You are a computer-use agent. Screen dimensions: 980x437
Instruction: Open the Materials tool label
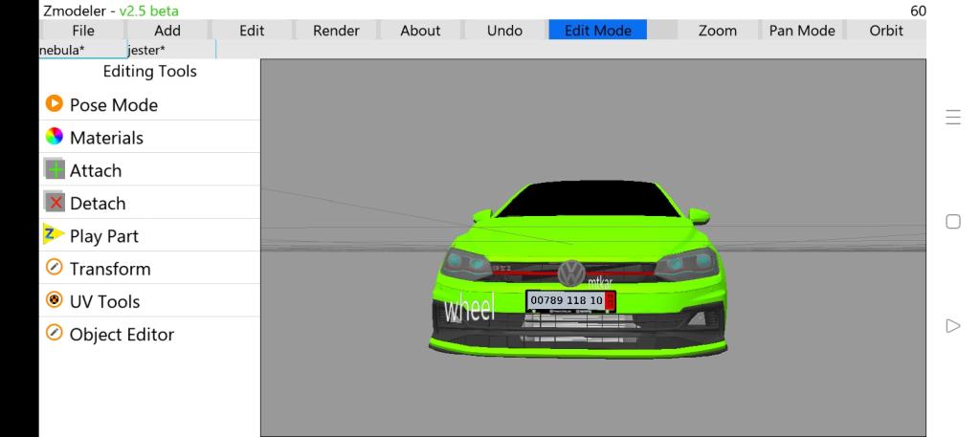106,138
